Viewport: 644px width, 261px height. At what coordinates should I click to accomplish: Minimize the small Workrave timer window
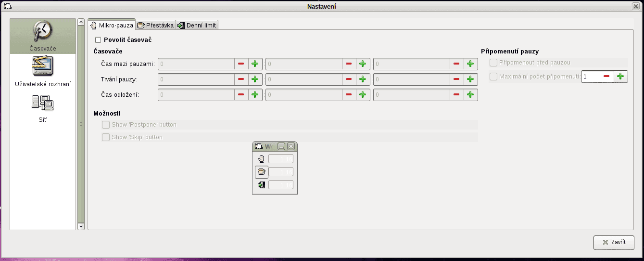point(282,146)
